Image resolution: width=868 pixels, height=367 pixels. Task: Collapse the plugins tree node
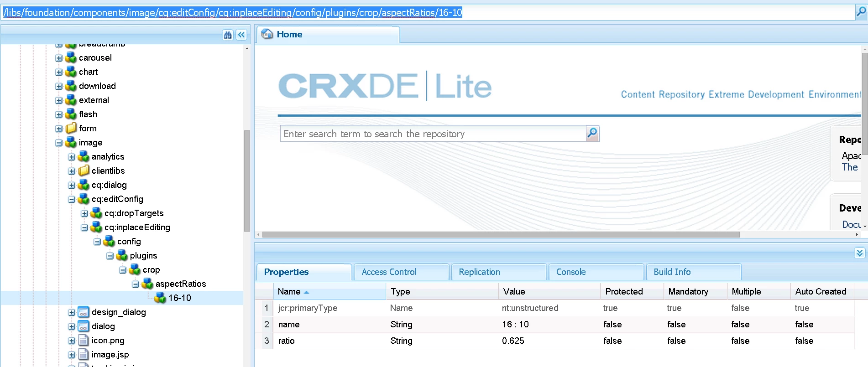(x=110, y=256)
